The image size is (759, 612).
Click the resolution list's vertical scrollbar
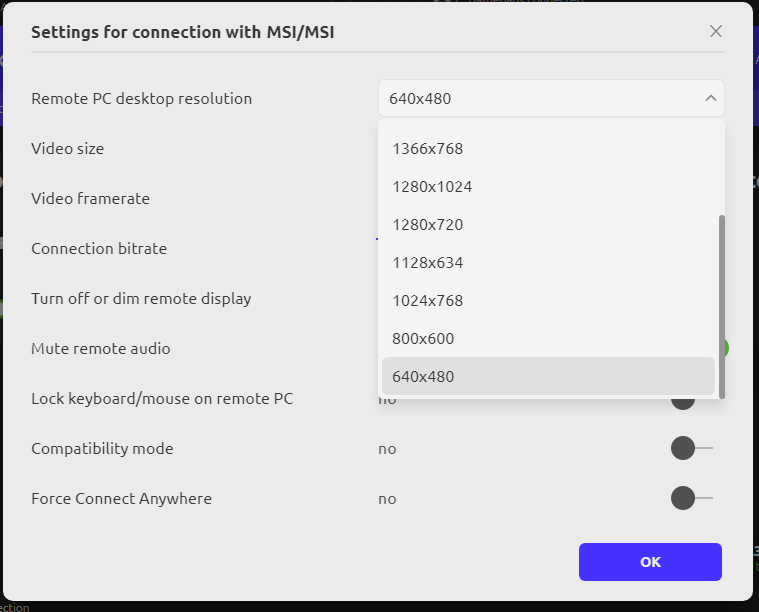pos(722,305)
